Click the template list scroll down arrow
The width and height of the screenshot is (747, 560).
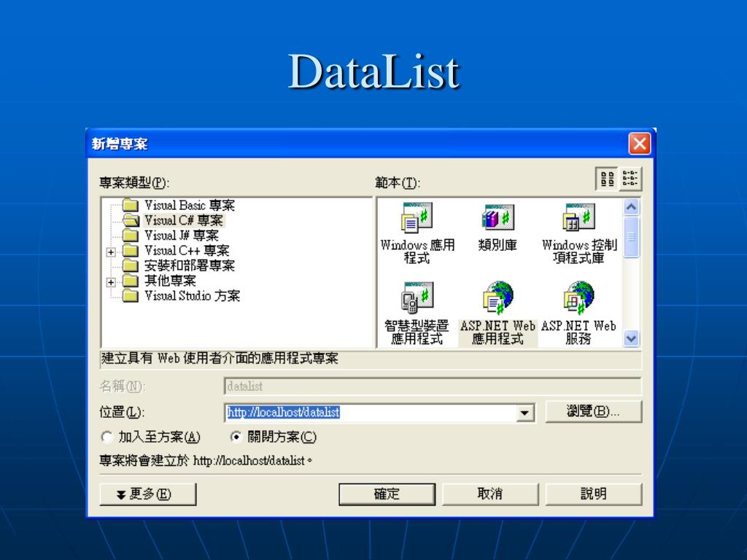[631, 338]
